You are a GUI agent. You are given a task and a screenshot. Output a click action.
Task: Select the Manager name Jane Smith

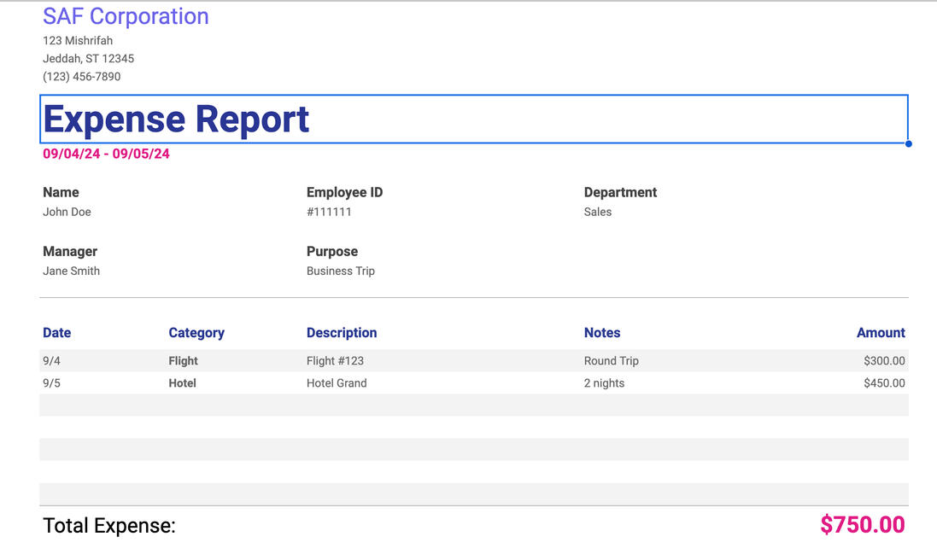coord(71,271)
